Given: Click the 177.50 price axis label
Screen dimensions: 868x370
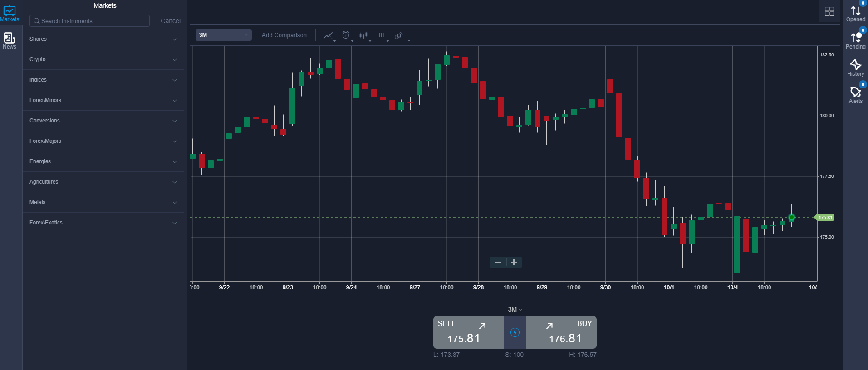Looking at the screenshot, I should click(827, 176).
